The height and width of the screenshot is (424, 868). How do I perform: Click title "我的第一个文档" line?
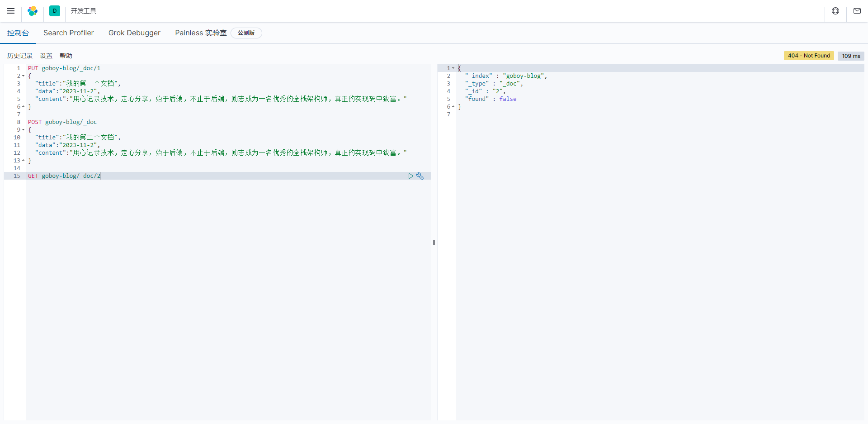click(78, 84)
